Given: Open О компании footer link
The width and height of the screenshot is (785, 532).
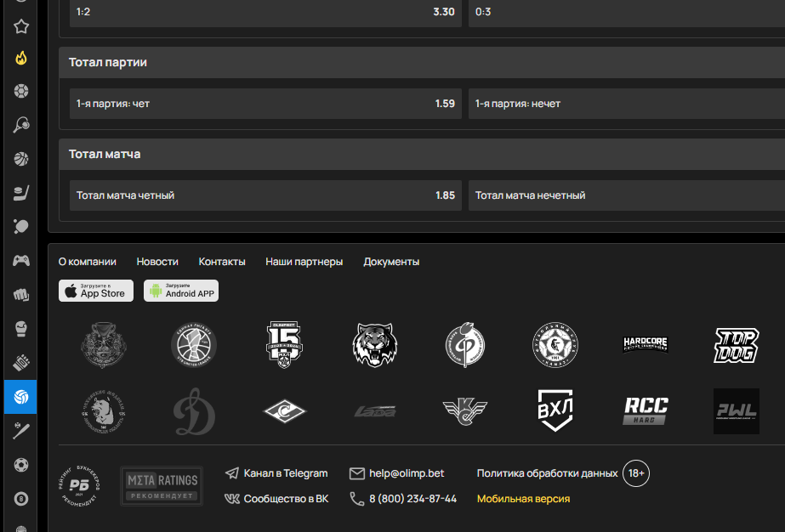Looking at the screenshot, I should click(x=87, y=262).
